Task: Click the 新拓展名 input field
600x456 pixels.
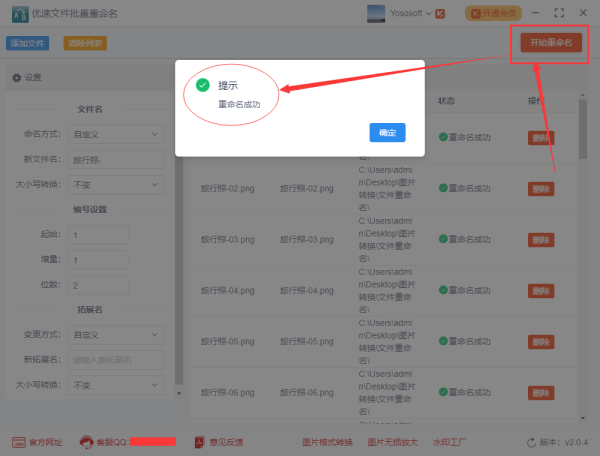Action: point(116,360)
